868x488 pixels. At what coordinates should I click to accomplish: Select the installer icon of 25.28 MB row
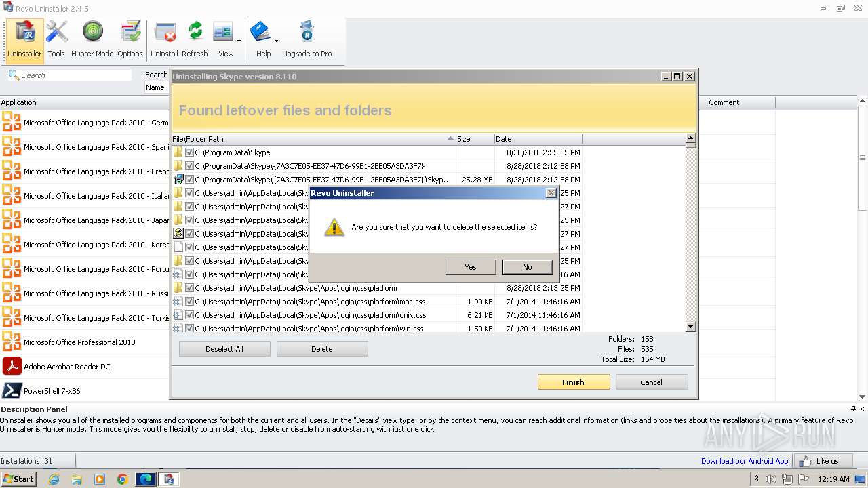178,180
